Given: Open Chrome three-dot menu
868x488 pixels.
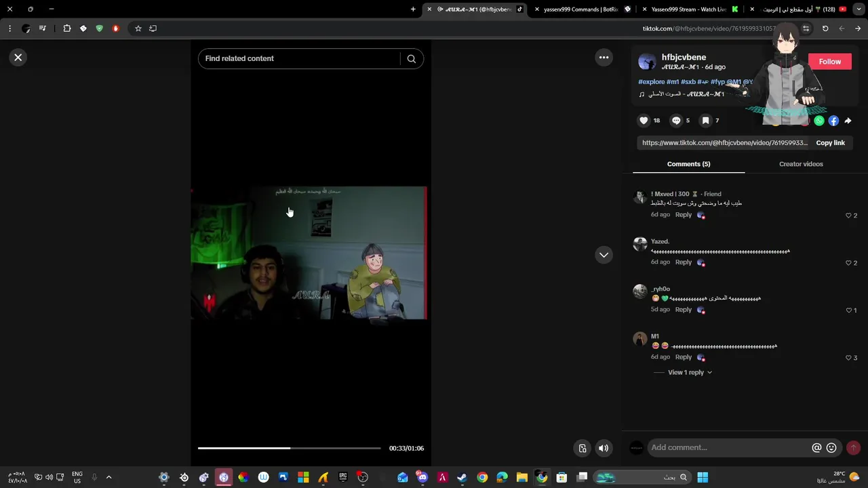Looking at the screenshot, I should click(x=9, y=28).
